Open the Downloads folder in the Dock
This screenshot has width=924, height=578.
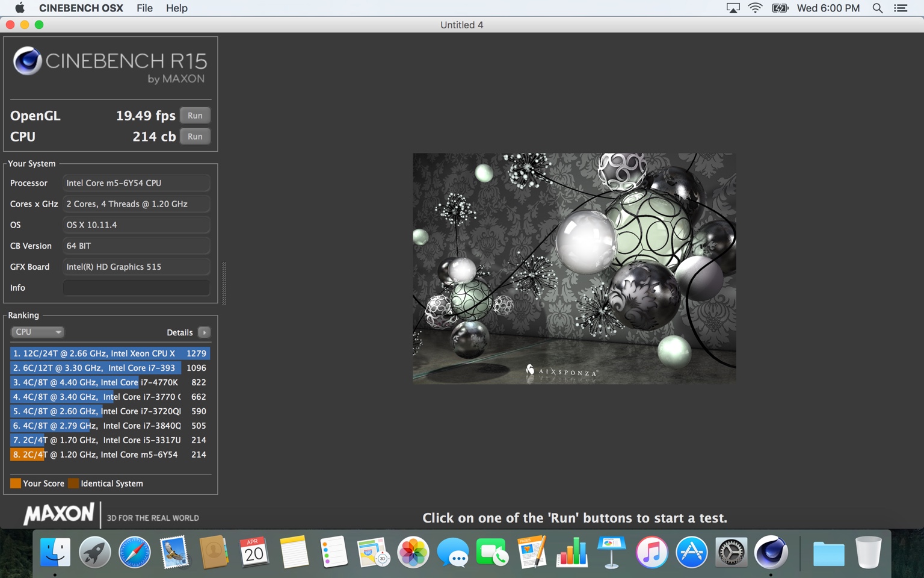(x=828, y=553)
